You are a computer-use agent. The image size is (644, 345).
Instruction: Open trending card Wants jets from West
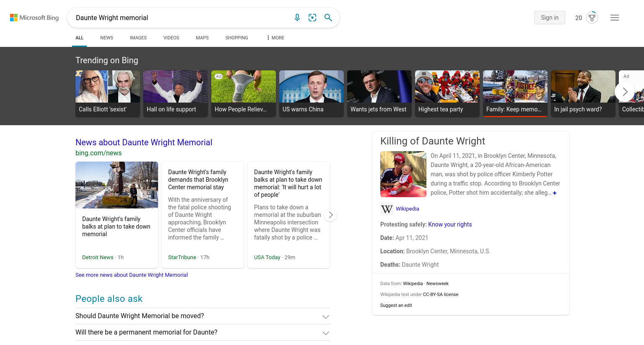point(379,93)
